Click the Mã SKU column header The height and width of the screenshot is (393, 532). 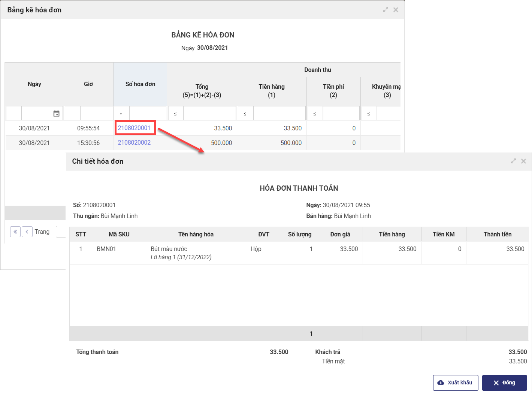click(x=119, y=235)
